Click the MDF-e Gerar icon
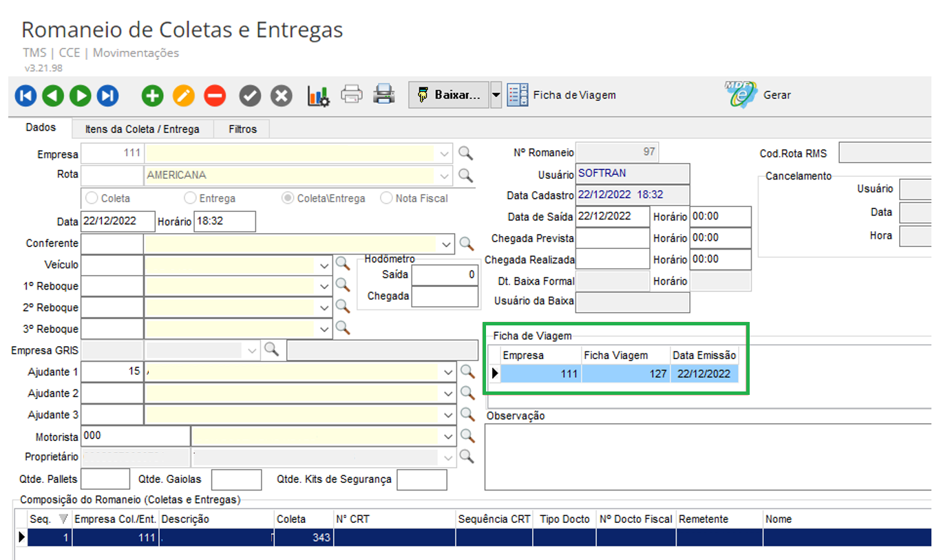 [x=741, y=95]
